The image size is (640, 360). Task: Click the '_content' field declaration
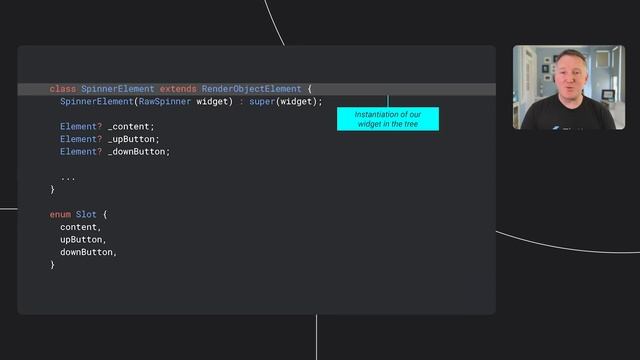[x=107, y=127]
